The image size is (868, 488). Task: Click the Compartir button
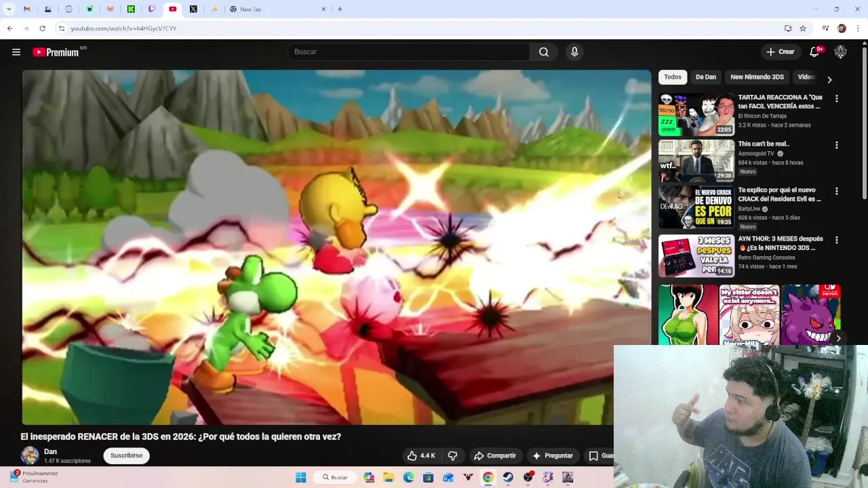click(495, 455)
